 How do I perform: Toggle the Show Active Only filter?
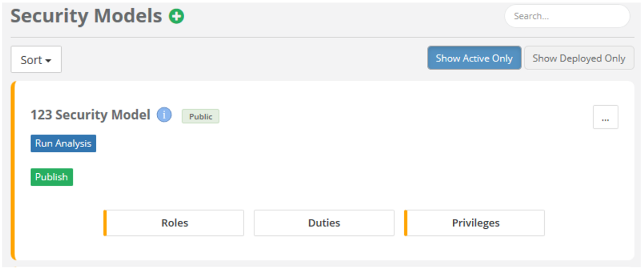(x=474, y=58)
